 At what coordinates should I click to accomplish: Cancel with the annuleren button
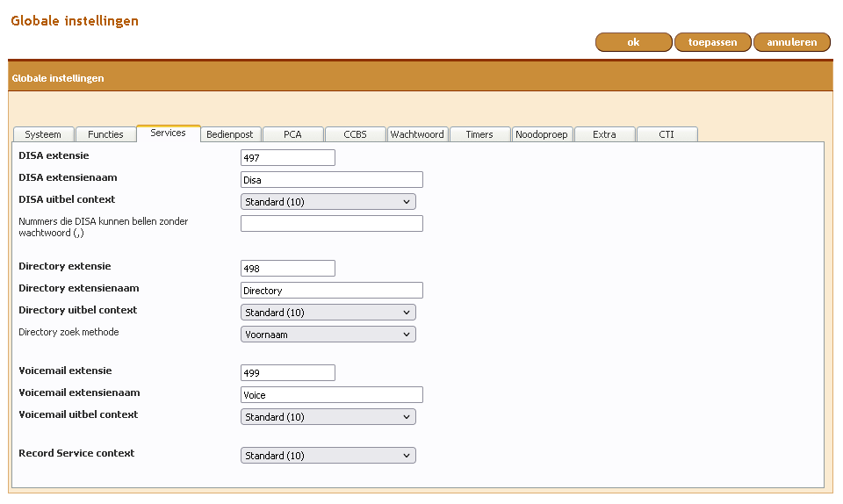click(x=791, y=42)
